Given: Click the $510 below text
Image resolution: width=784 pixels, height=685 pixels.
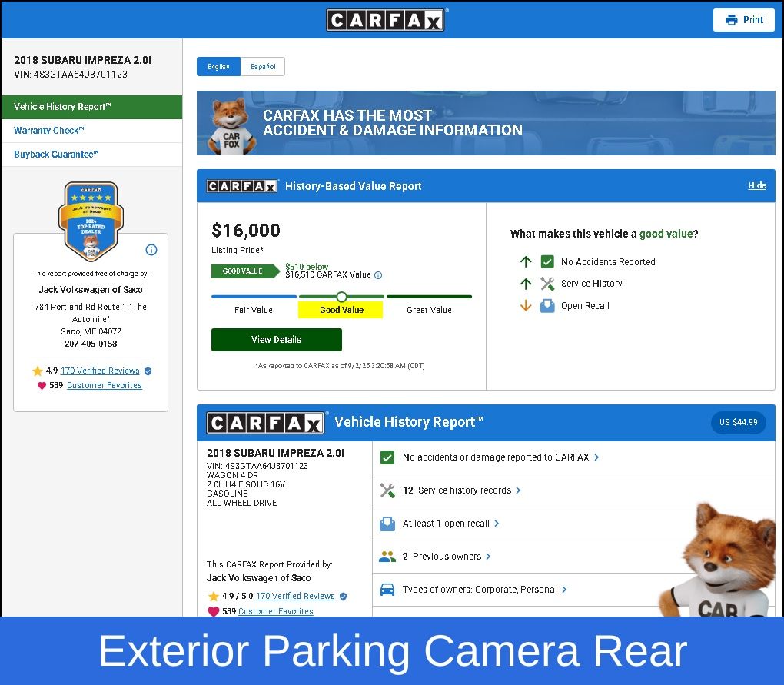Looking at the screenshot, I should (x=307, y=267).
